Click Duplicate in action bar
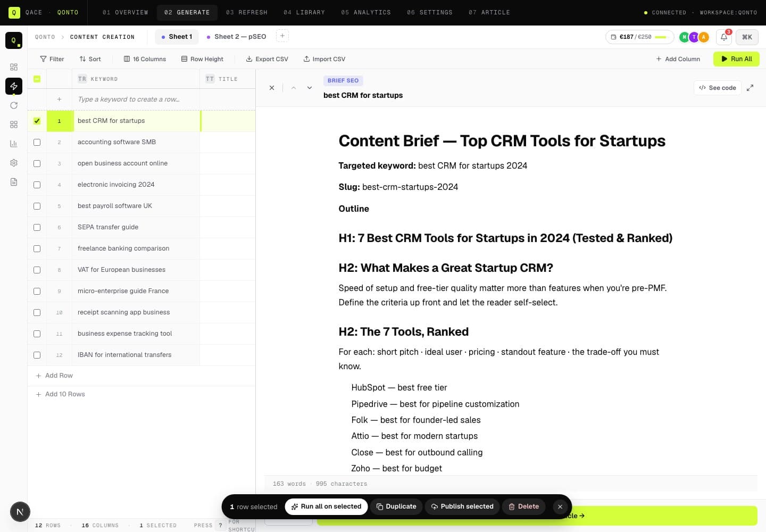 pyautogui.click(x=396, y=506)
